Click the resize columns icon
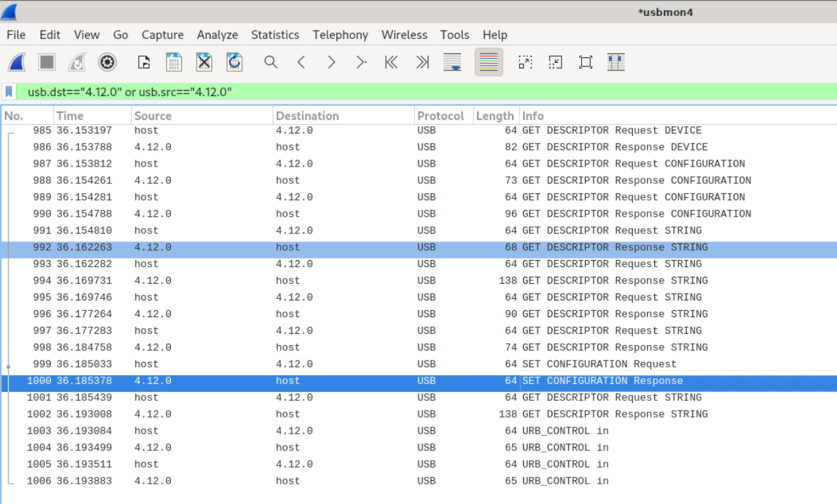Viewport: 837px width, 504px height. click(615, 63)
